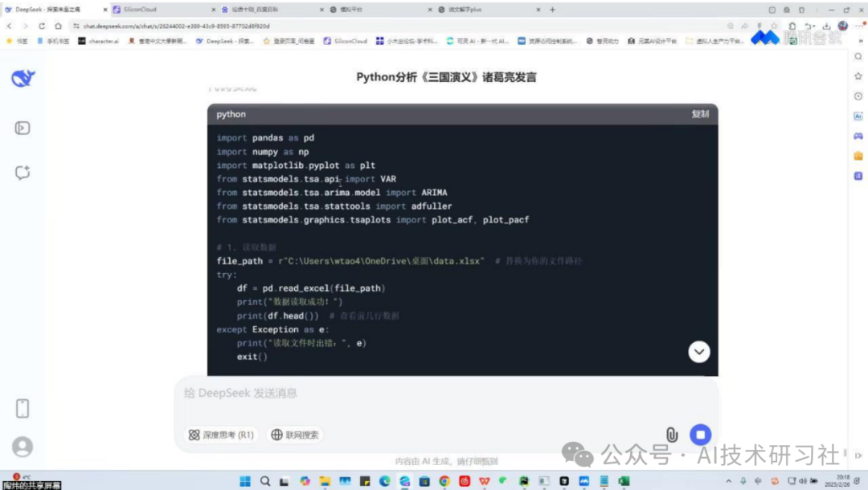Select the DeepSeek browser tab
Viewport: 868px width, 490px height.
click(x=55, y=10)
